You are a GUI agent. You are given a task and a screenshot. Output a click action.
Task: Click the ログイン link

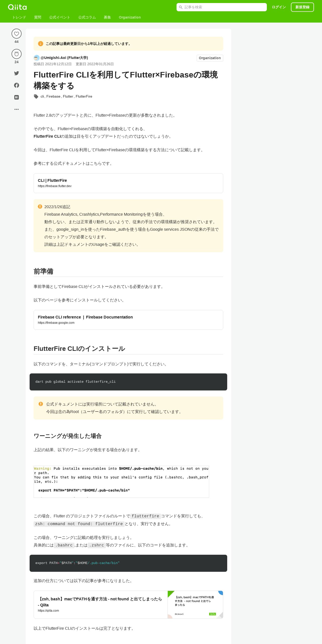coord(279,7)
